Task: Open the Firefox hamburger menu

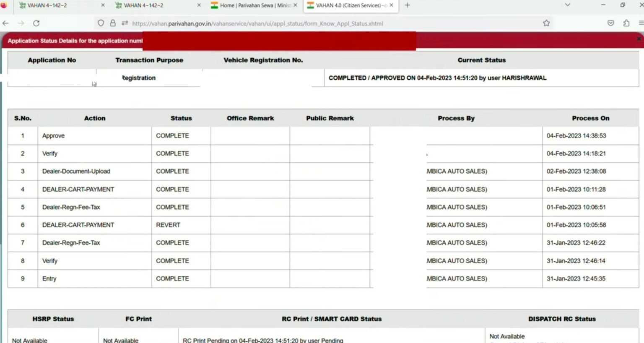Action: coord(640,24)
